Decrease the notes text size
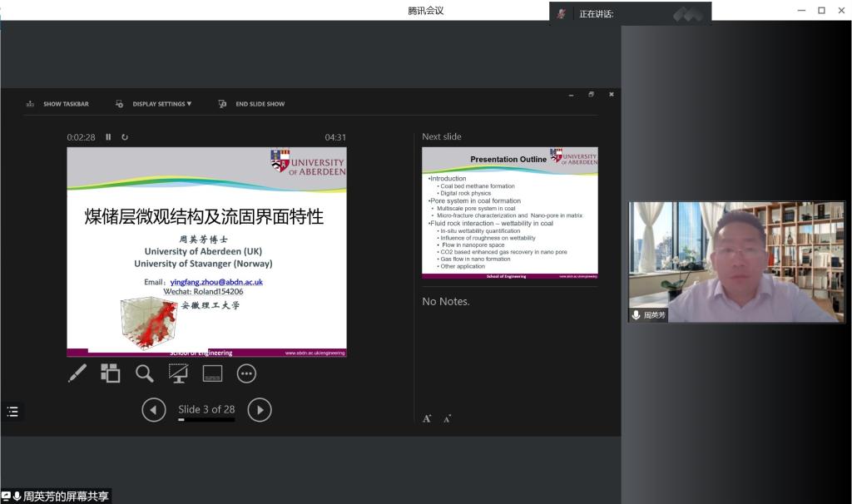 coord(448,418)
